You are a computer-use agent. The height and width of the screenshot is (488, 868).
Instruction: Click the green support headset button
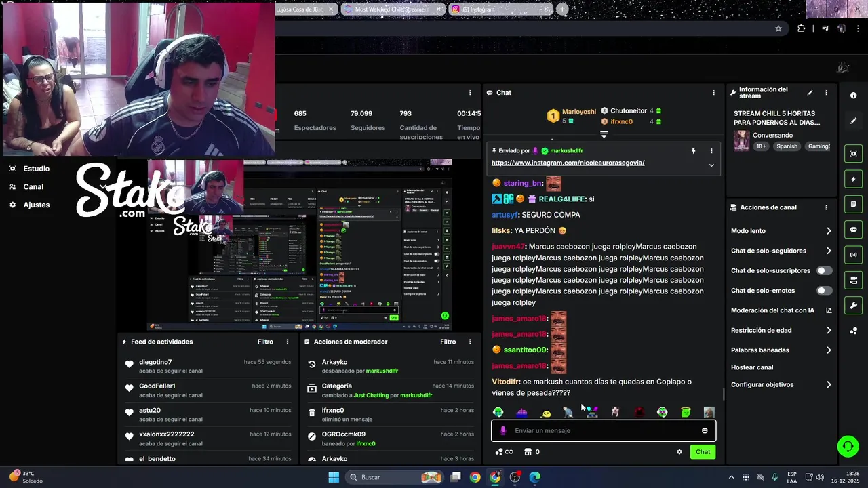pyautogui.click(x=848, y=446)
